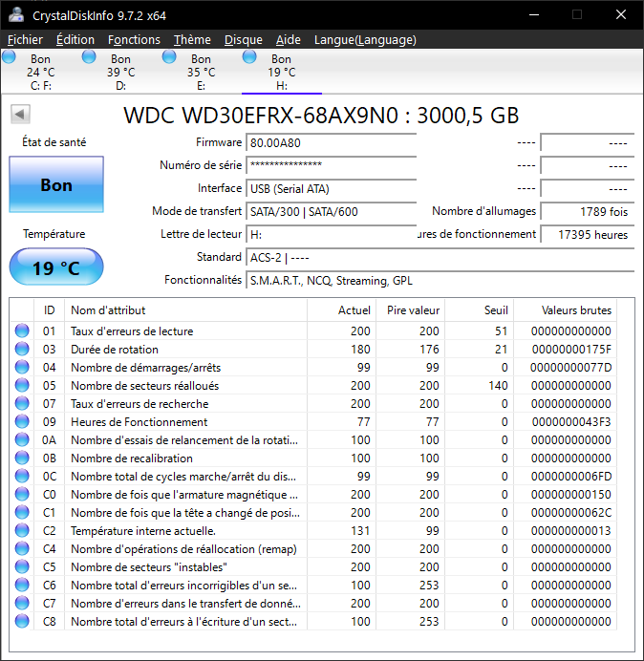Click the blue Bon health status button

point(56,184)
